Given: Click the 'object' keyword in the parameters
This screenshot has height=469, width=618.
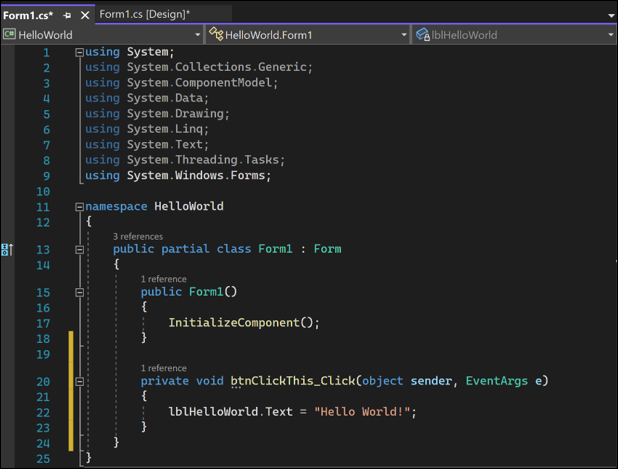Looking at the screenshot, I should coord(383,381).
